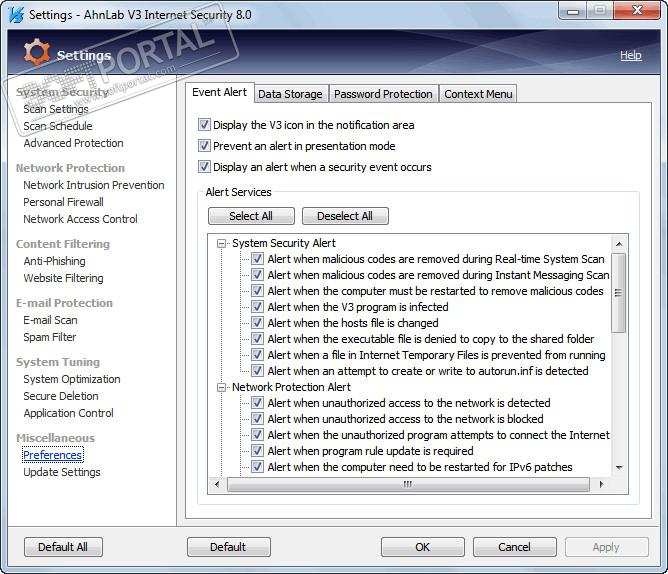
Task: Open Website Filtering settings
Action: point(63,278)
